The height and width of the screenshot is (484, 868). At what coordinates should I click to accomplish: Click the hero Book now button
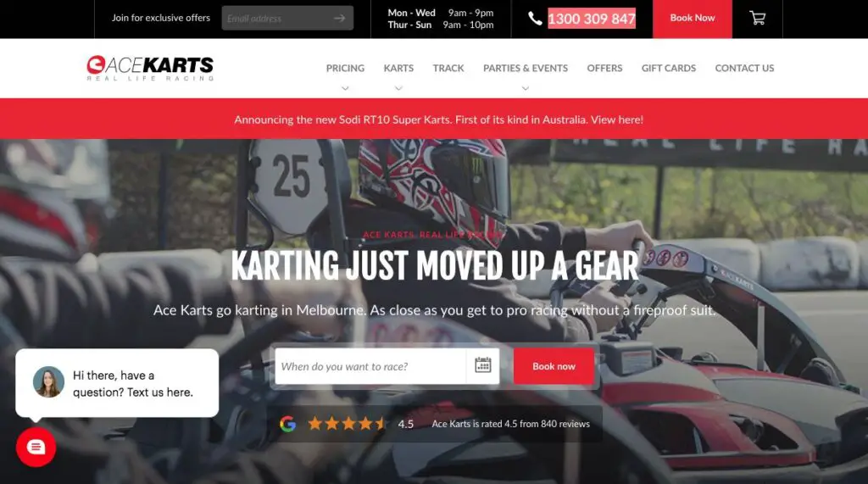(x=554, y=366)
